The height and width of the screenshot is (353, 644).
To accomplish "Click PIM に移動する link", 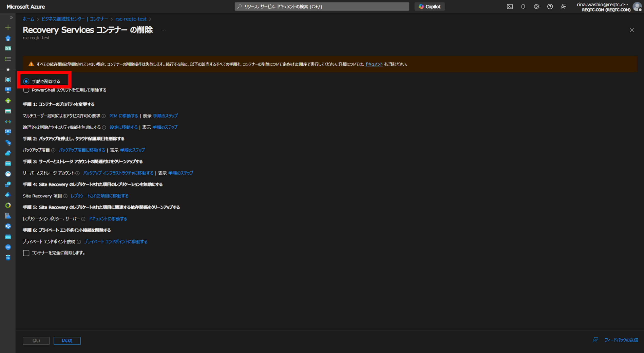I will [x=123, y=116].
